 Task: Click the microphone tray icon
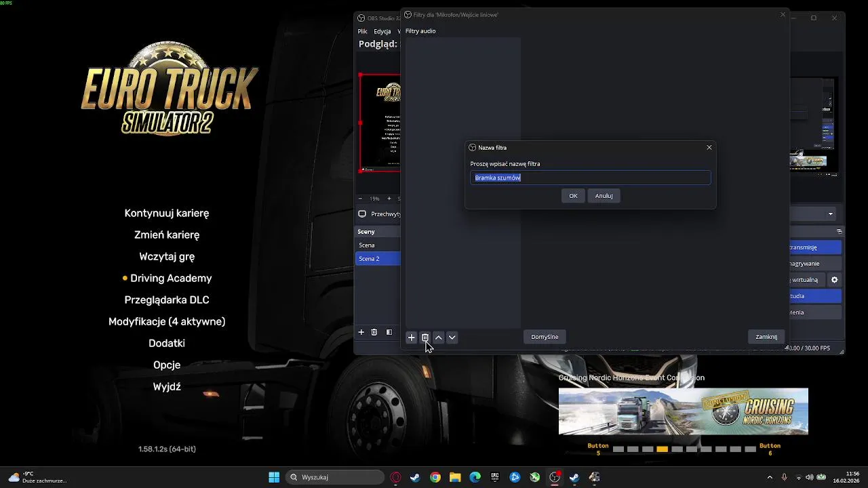[785, 477]
